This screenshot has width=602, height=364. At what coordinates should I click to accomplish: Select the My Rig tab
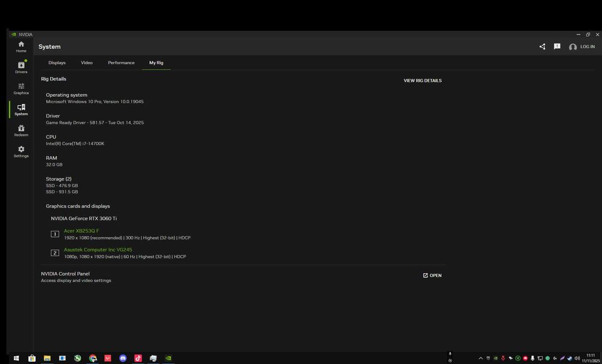157,63
